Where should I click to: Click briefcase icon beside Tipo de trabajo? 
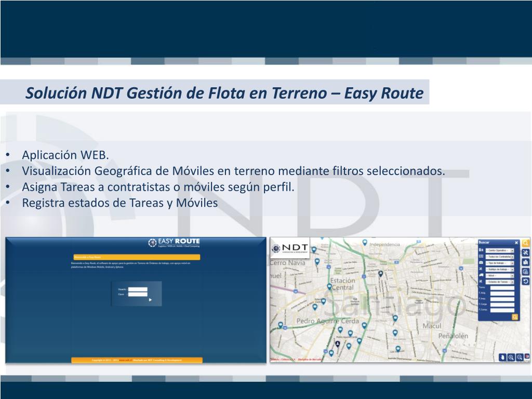tap(481, 262)
